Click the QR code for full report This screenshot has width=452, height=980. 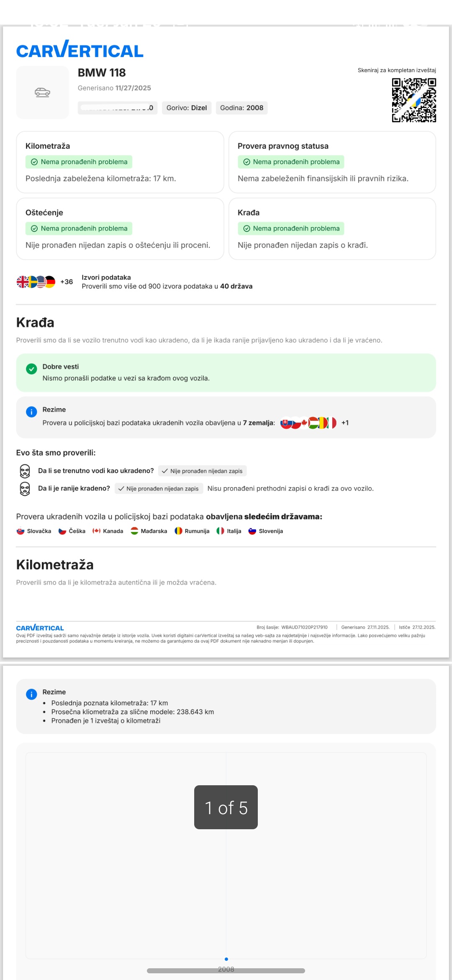click(x=413, y=101)
